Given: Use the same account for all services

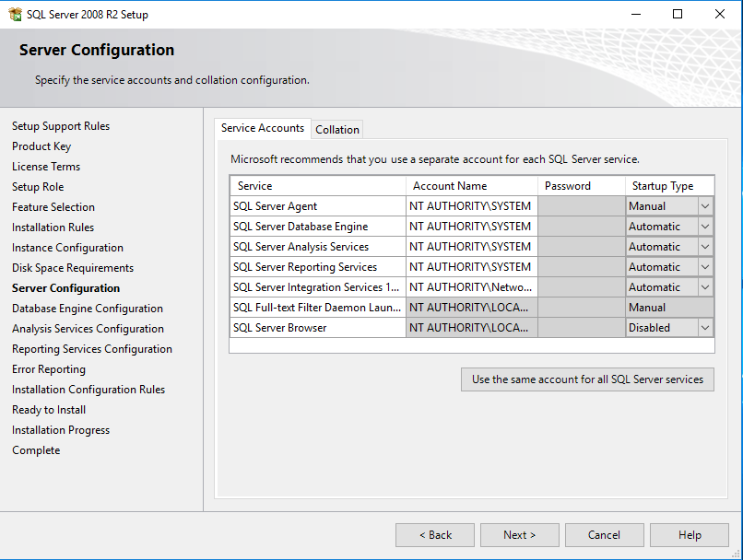Looking at the screenshot, I should [587, 379].
